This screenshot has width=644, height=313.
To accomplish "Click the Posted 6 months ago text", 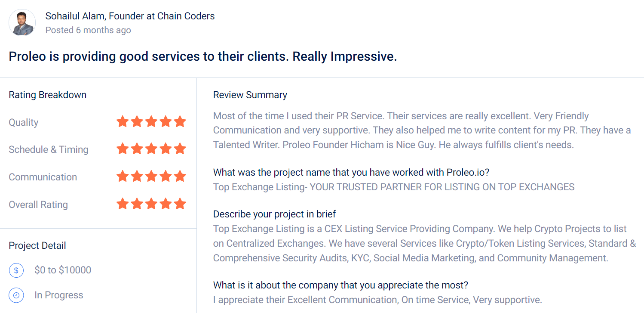I will [88, 30].
